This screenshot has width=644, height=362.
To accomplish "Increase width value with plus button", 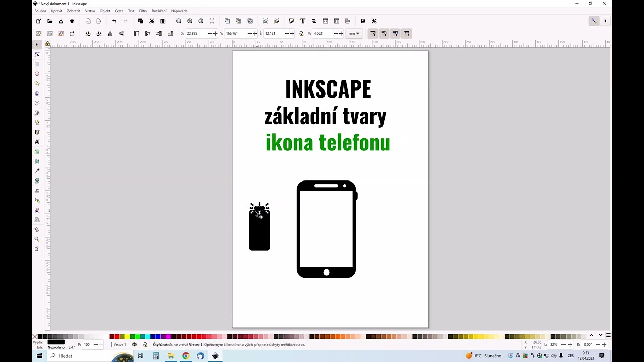I will pyautogui.click(x=292, y=33).
